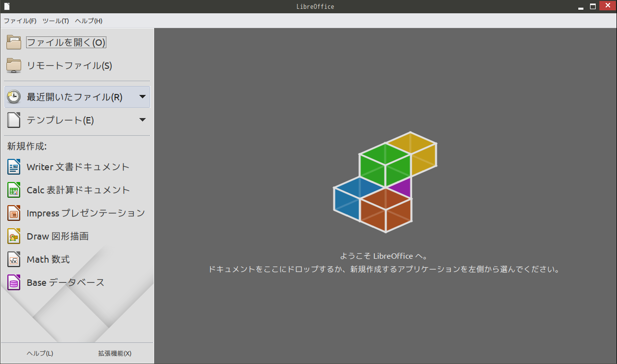Image resolution: width=617 pixels, height=364 pixels.
Task: Open 拡張機能(X) extensions
Action: [x=115, y=353]
